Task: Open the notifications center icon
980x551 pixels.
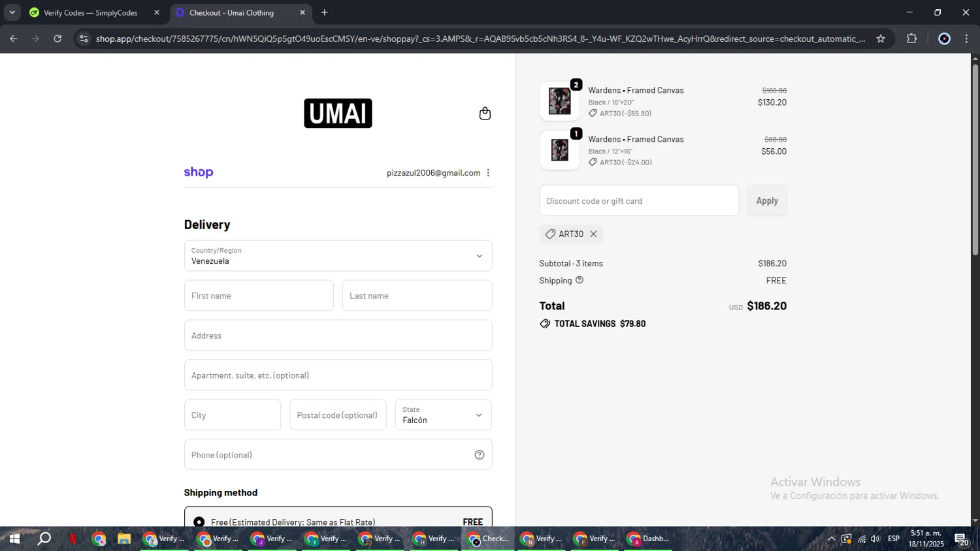Action: pos(962,539)
